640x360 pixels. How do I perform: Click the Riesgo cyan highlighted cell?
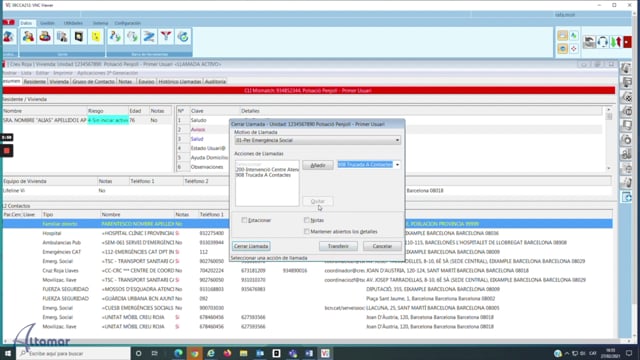[108, 120]
